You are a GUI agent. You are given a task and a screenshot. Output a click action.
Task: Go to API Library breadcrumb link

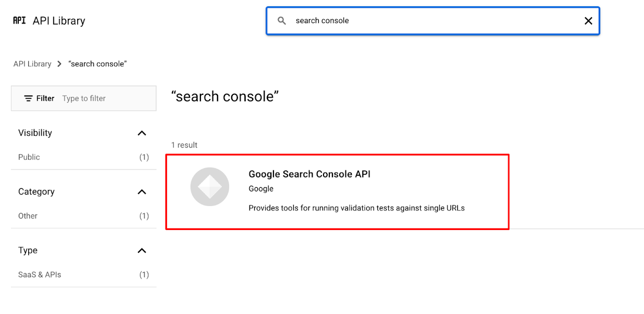tap(32, 64)
